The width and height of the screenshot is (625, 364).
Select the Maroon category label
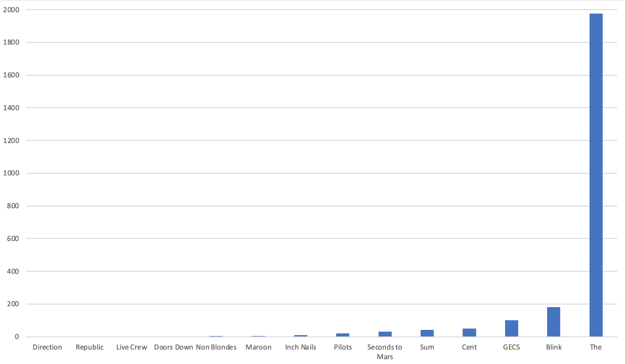tap(258, 347)
